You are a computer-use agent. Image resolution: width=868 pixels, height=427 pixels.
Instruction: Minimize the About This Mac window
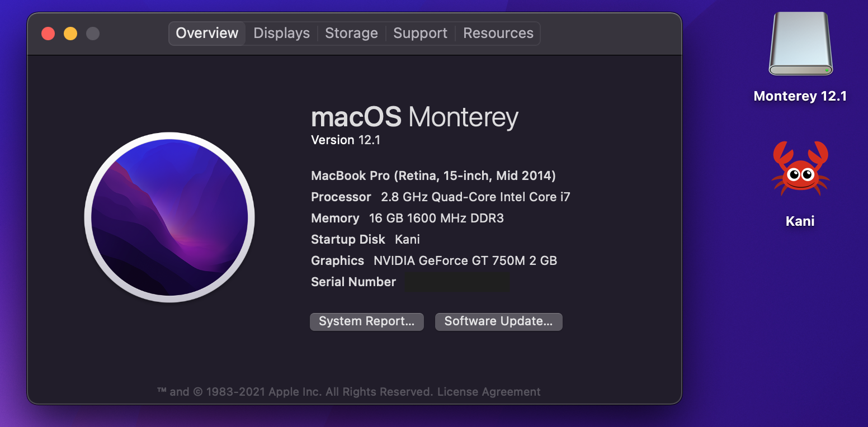click(70, 34)
